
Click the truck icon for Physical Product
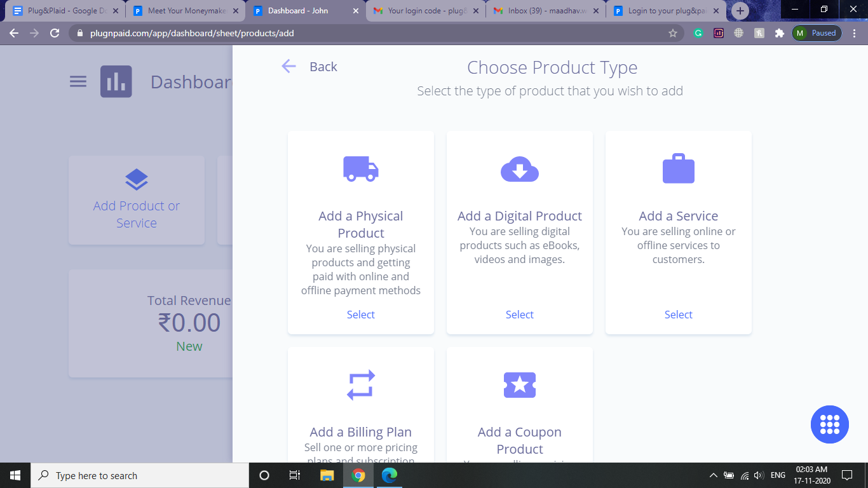361,169
